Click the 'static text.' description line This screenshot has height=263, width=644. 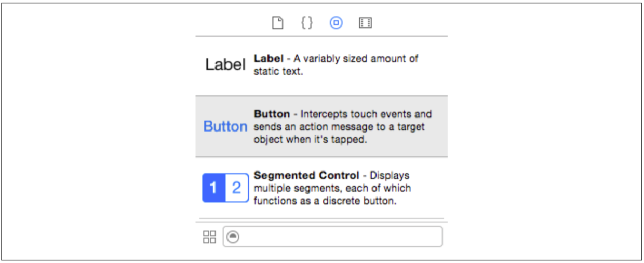[x=277, y=72]
